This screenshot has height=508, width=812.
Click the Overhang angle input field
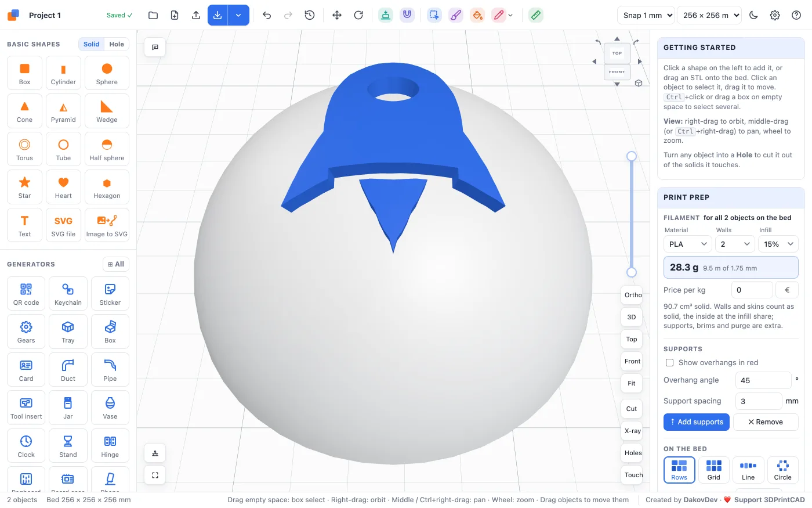click(763, 380)
